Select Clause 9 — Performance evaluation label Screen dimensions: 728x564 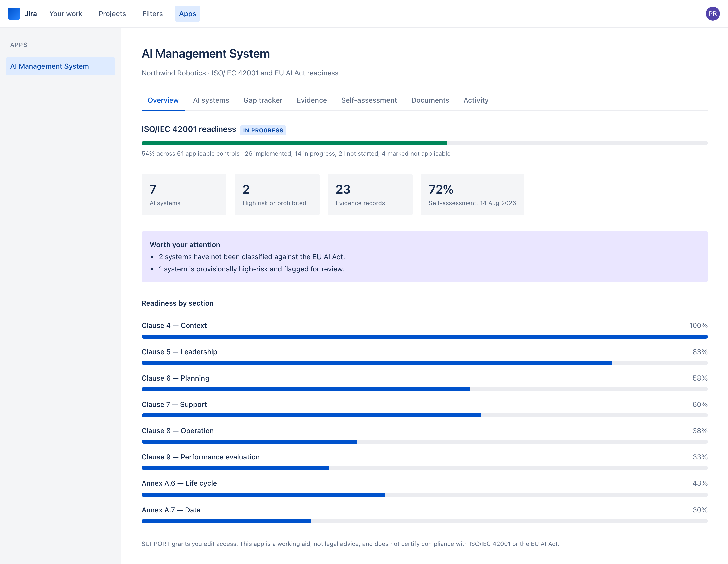pyautogui.click(x=201, y=457)
